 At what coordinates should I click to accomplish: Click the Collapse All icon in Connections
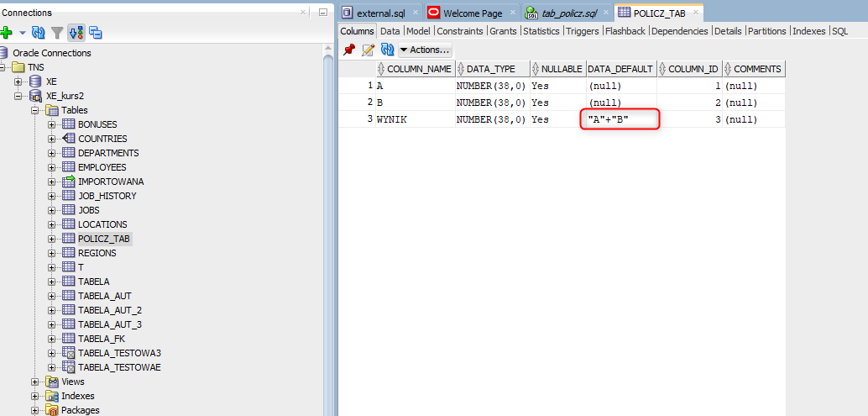95,33
